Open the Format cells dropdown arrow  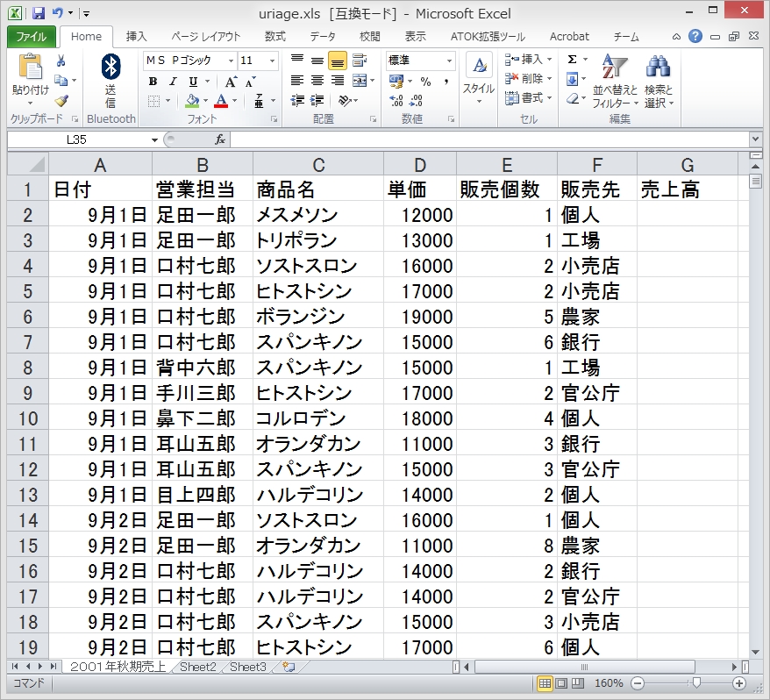coord(550,97)
